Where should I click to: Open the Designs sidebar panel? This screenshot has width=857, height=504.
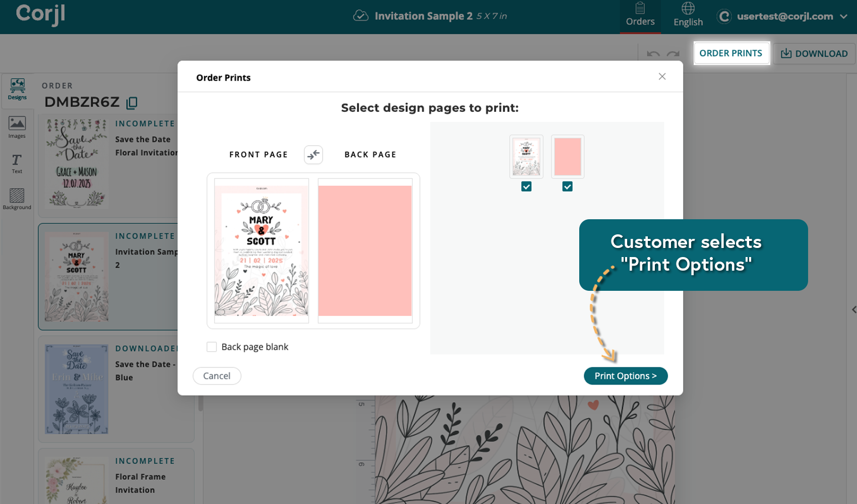coord(17,90)
